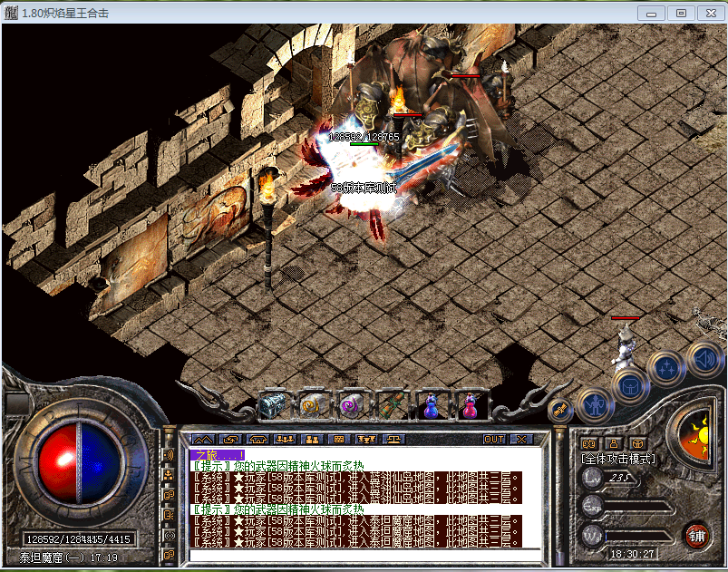
Task: Click the third small icon above attack mode text
Action: pos(638,443)
